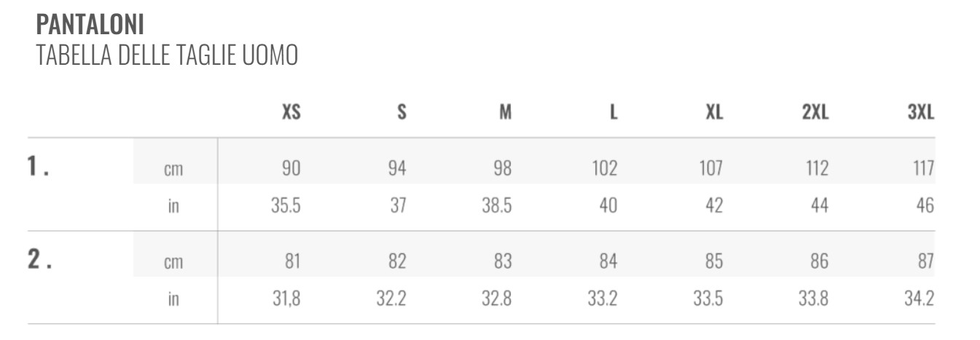The image size is (980, 340).
Task: Click the XL size column header
Action: (x=714, y=112)
